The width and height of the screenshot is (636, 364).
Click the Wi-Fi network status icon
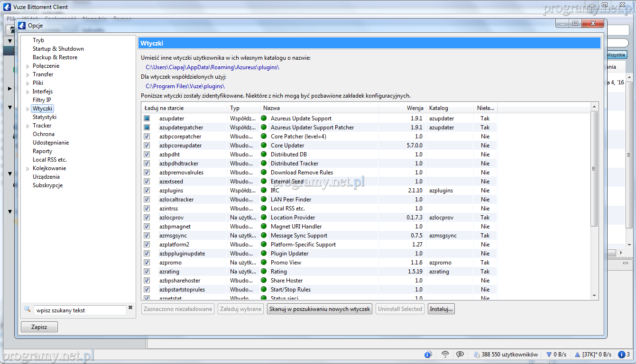[x=445, y=354]
